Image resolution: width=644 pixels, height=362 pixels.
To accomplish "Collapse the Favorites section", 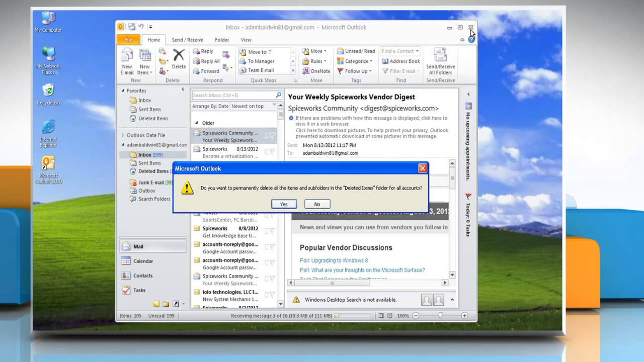I will (x=123, y=90).
